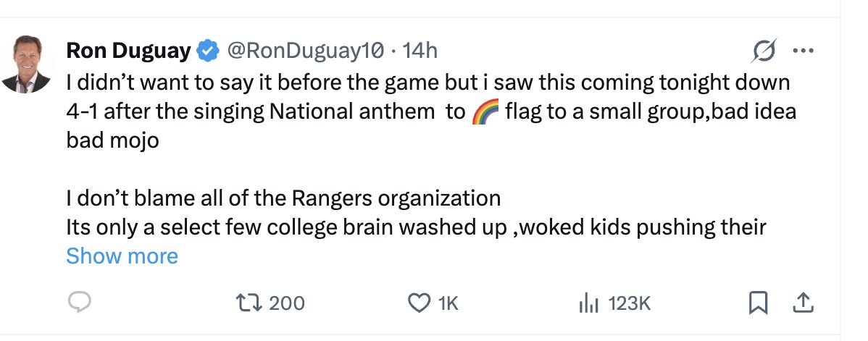Open Ron Duguay's profile picture
The height and width of the screenshot is (341, 868).
click(25, 65)
